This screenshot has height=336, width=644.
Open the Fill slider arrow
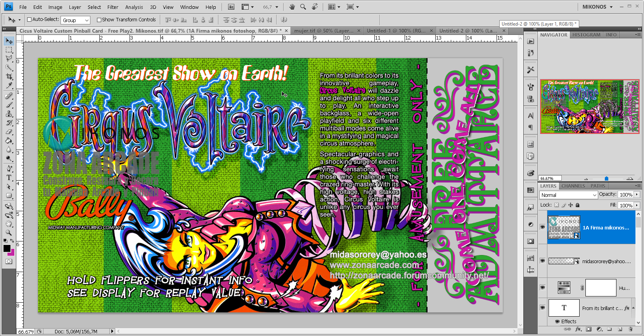637,205
